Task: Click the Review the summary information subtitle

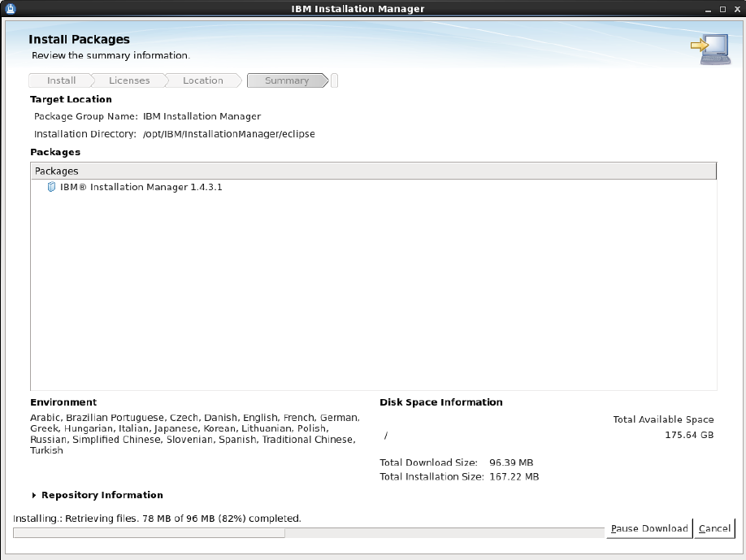Action: (111, 55)
